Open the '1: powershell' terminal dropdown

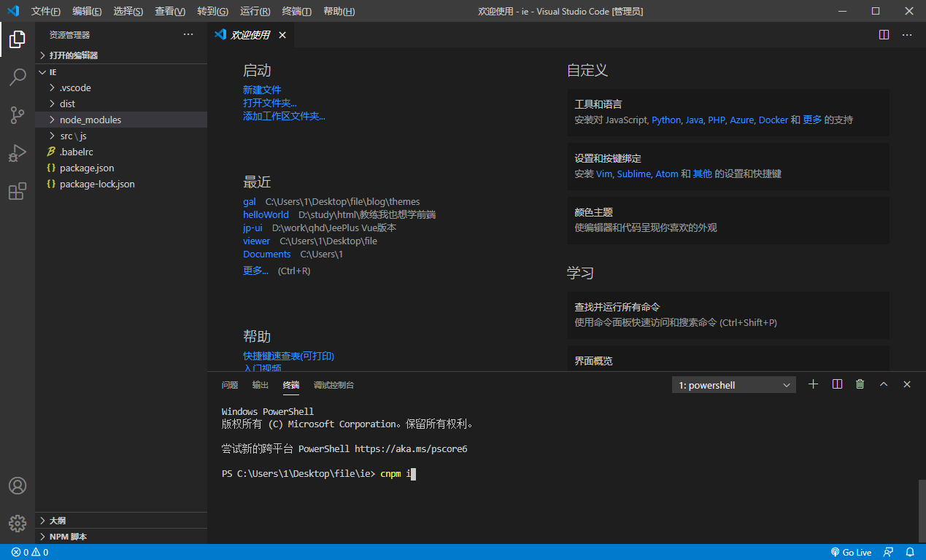733,384
